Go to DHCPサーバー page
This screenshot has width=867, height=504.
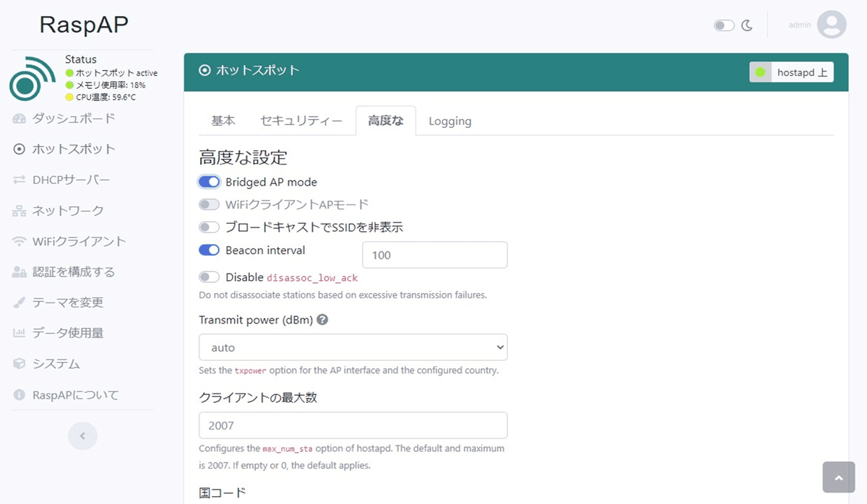pos(71,180)
